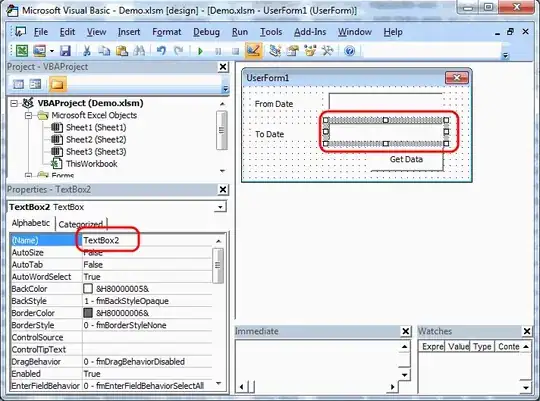Open the Toolbox toolbar icon

point(327,51)
